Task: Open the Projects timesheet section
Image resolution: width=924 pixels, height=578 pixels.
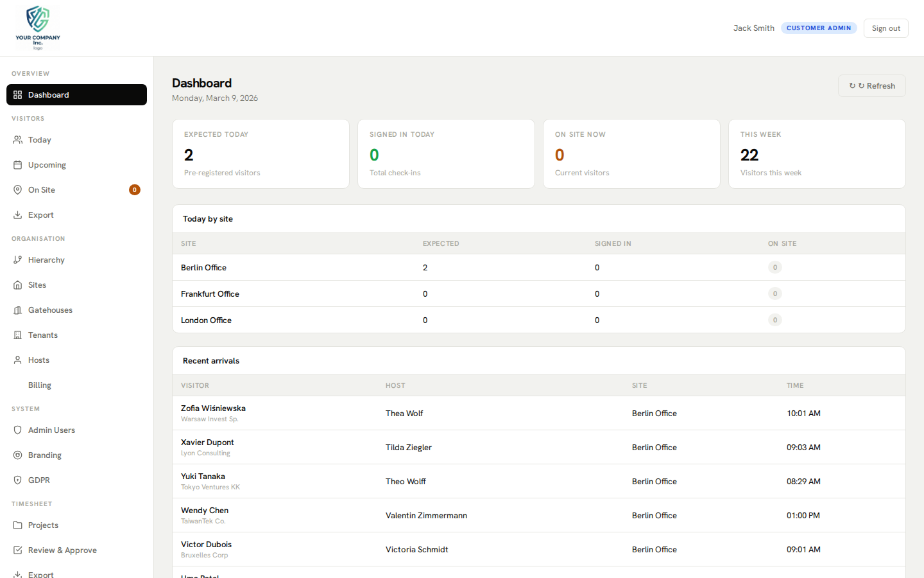Action: [42, 525]
